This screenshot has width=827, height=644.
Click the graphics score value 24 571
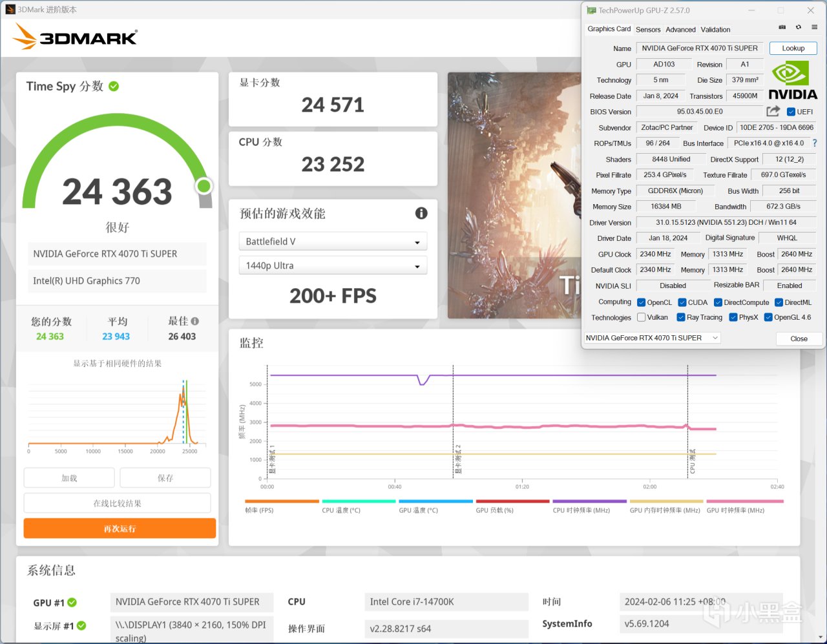(x=333, y=105)
